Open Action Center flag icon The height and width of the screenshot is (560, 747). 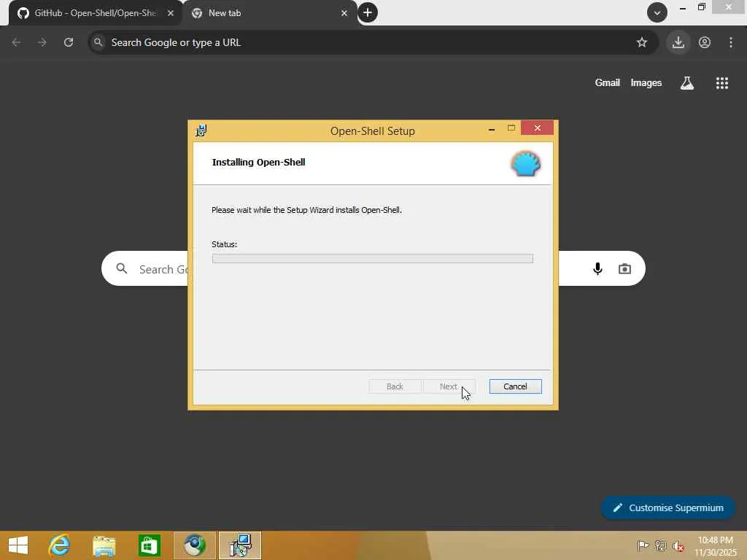(x=643, y=545)
